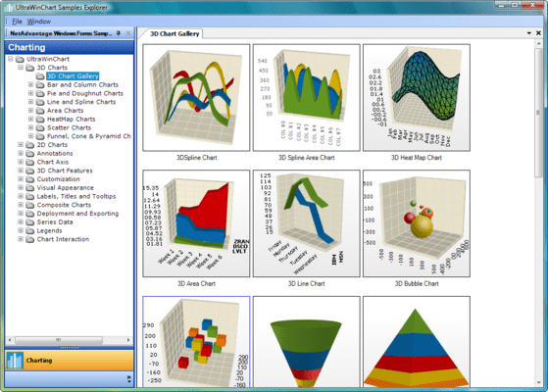Expand the Annotations node
The height and width of the screenshot is (392, 548).
pos(21,153)
